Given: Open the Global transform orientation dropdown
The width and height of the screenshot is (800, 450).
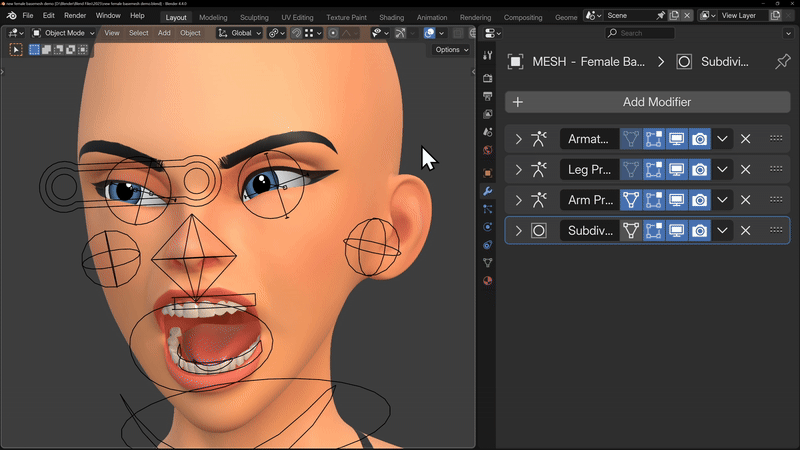Looking at the screenshot, I should [239, 33].
